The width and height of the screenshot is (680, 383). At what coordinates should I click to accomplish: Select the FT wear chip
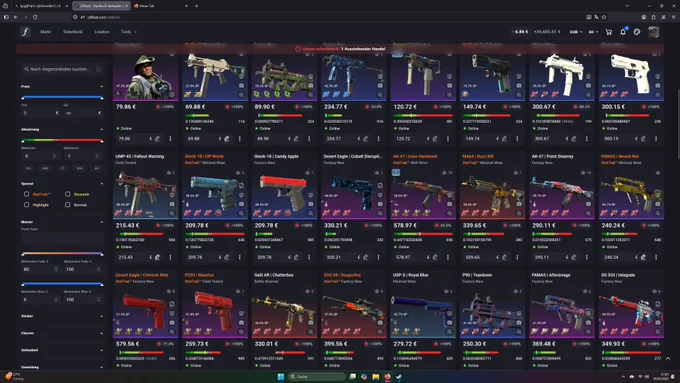[62, 168]
